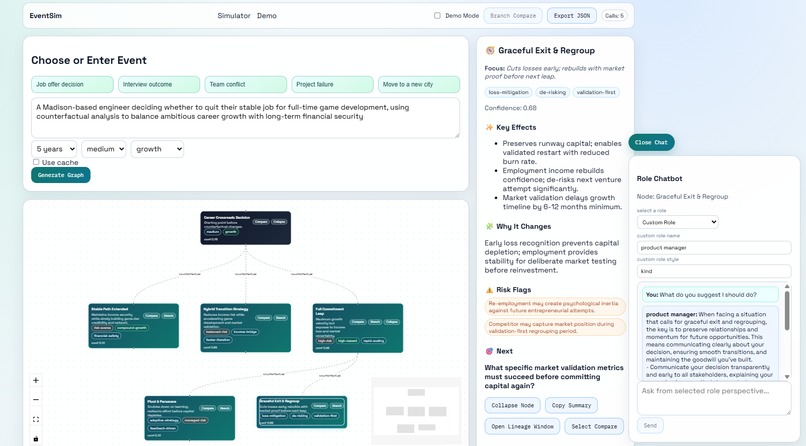Zoom out of the graph canvas
The image size is (806, 446).
[x=36, y=400]
